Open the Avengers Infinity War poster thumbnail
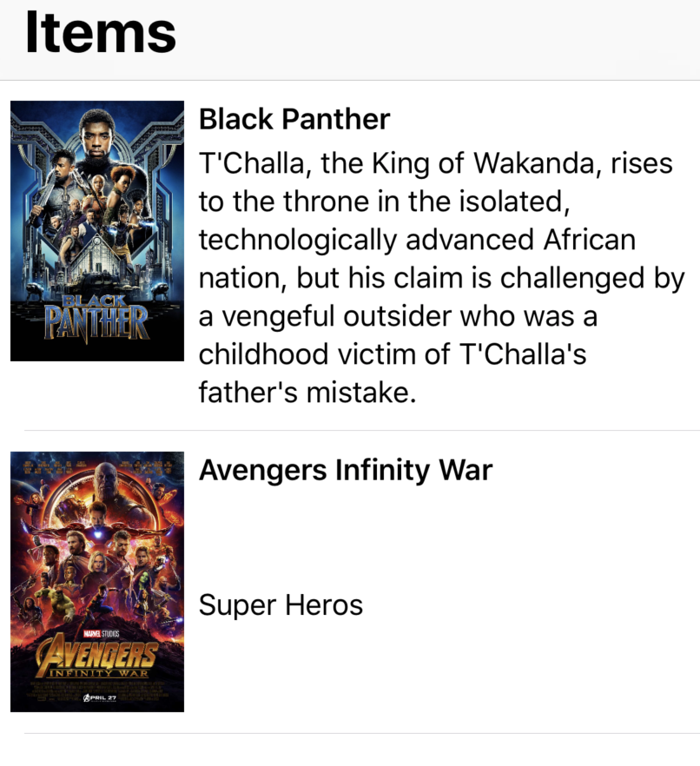The height and width of the screenshot is (766, 700). (x=97, y=581)
